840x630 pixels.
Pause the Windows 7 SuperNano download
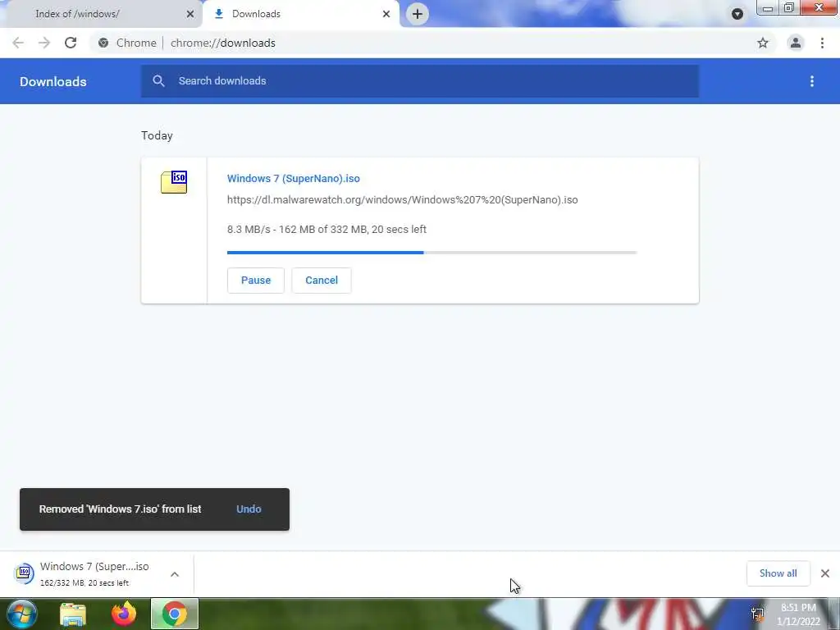pyautogui.click(x=256, y=281)
